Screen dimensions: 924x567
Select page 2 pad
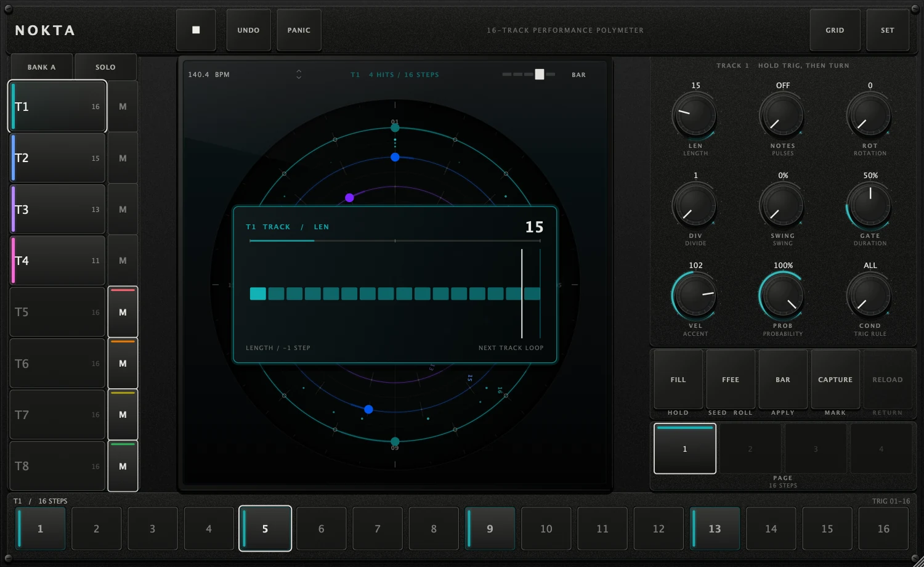pos(750,449)
